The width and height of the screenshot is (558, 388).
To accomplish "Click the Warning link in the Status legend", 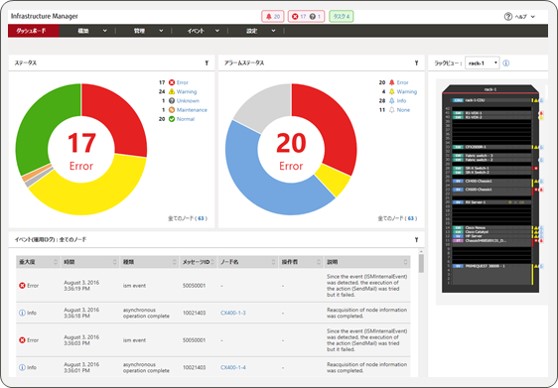I will (186, 91).
